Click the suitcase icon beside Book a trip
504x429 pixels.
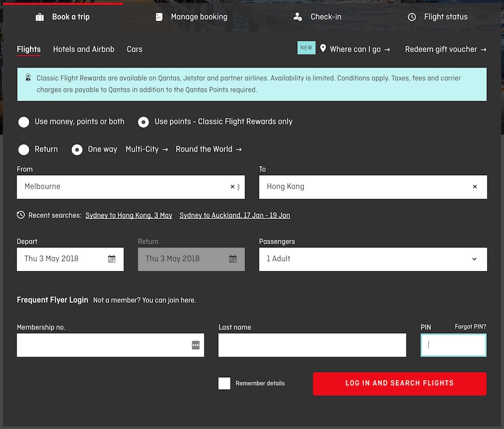point(39,17)
